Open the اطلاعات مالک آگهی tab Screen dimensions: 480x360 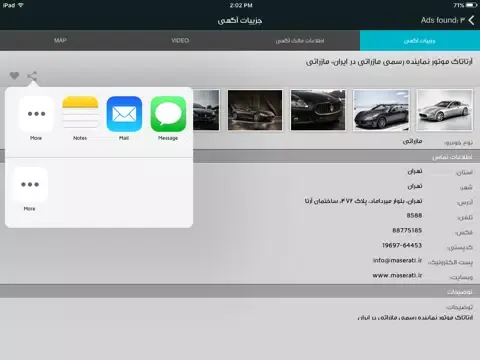(300, 40)
